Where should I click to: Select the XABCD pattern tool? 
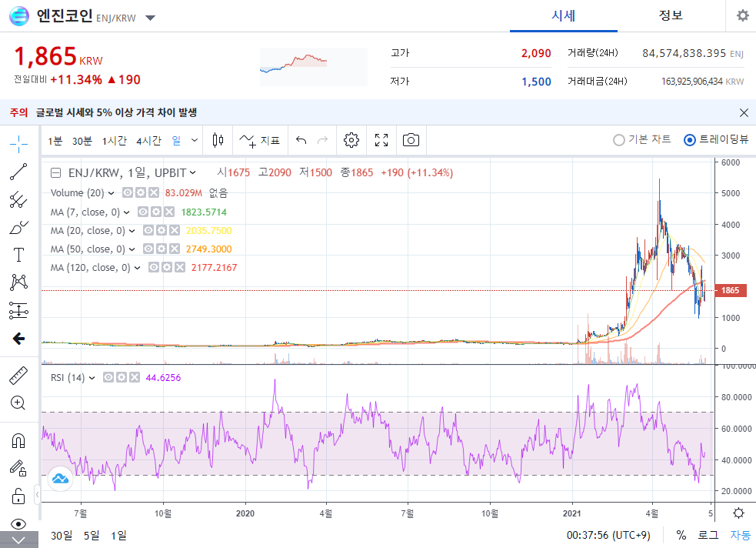coord(18,282)
